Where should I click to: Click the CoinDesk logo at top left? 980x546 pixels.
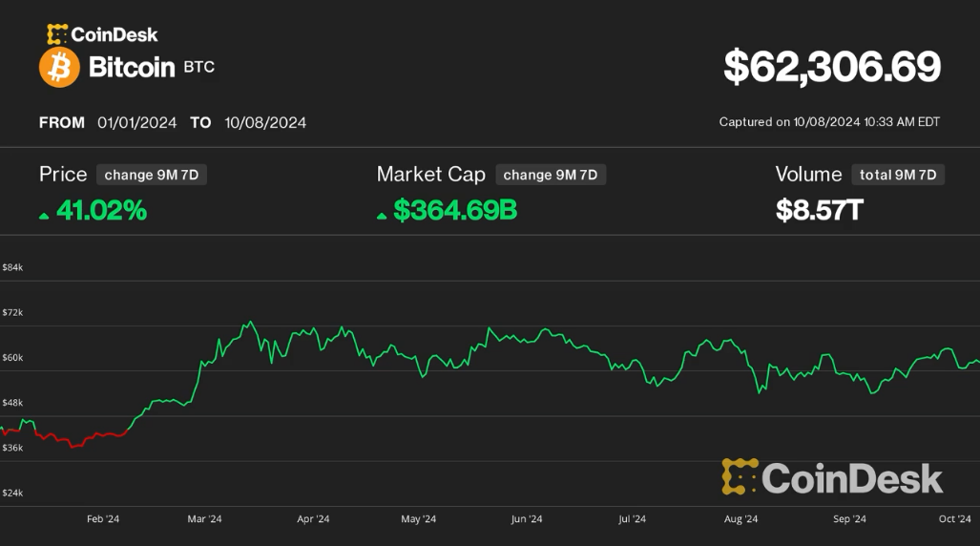102,34
